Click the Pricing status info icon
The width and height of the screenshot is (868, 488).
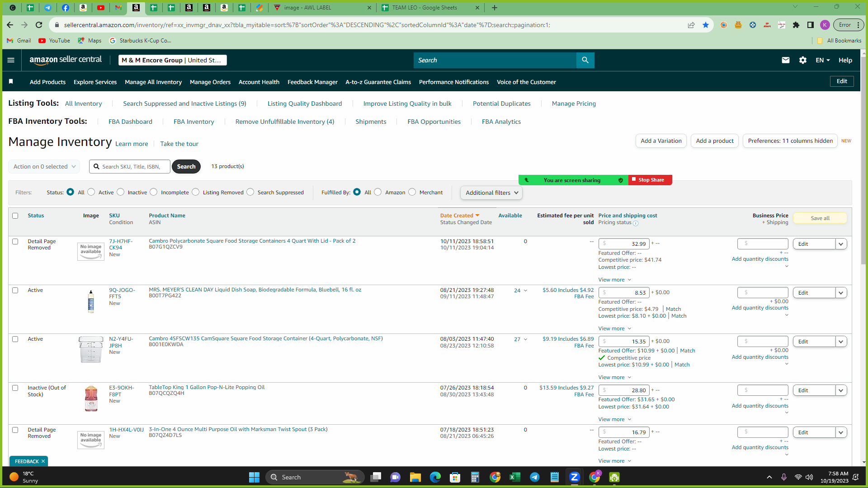click(636, 223)
